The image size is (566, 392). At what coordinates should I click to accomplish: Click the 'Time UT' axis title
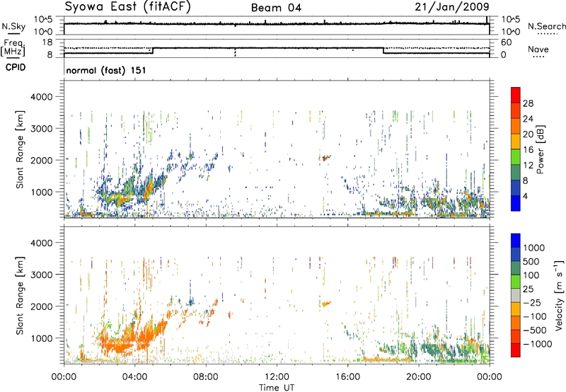(277, 388)
